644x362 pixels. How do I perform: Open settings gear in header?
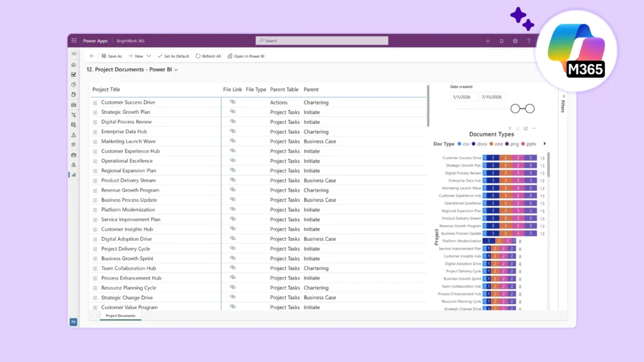tap(515, 41)
